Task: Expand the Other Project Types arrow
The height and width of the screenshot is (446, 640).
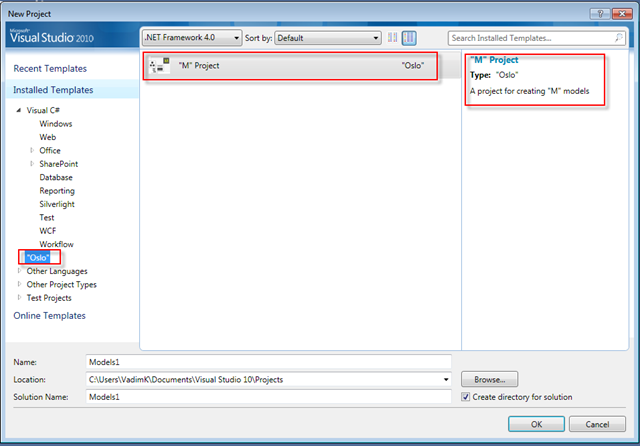Action: [19, 284]
